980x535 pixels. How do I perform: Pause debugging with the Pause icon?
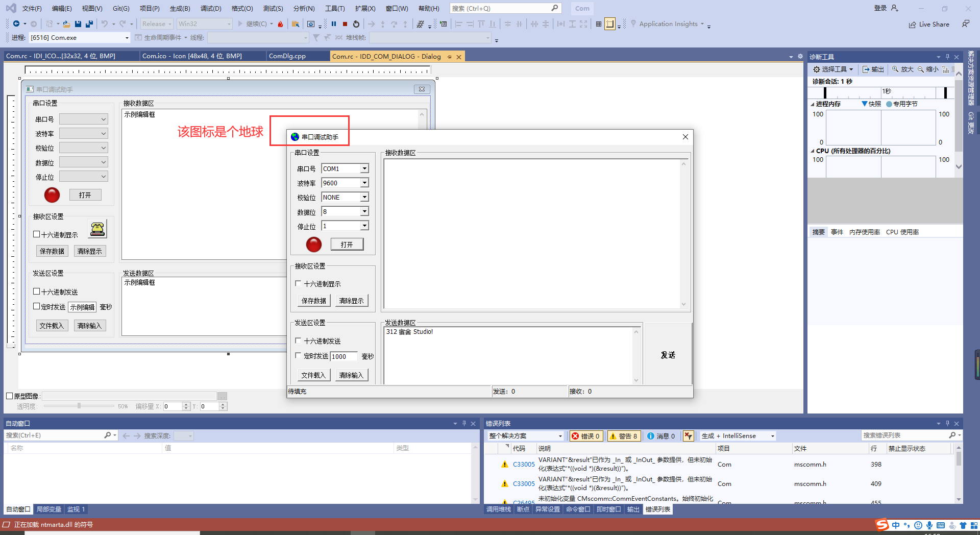point(334,23)
